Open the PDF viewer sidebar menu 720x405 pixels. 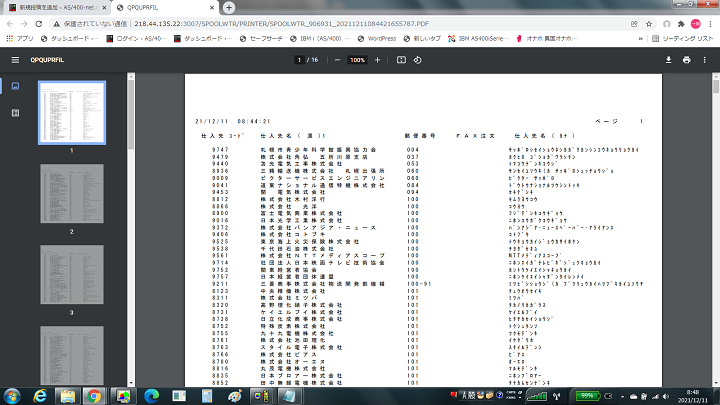pos(15,60)
